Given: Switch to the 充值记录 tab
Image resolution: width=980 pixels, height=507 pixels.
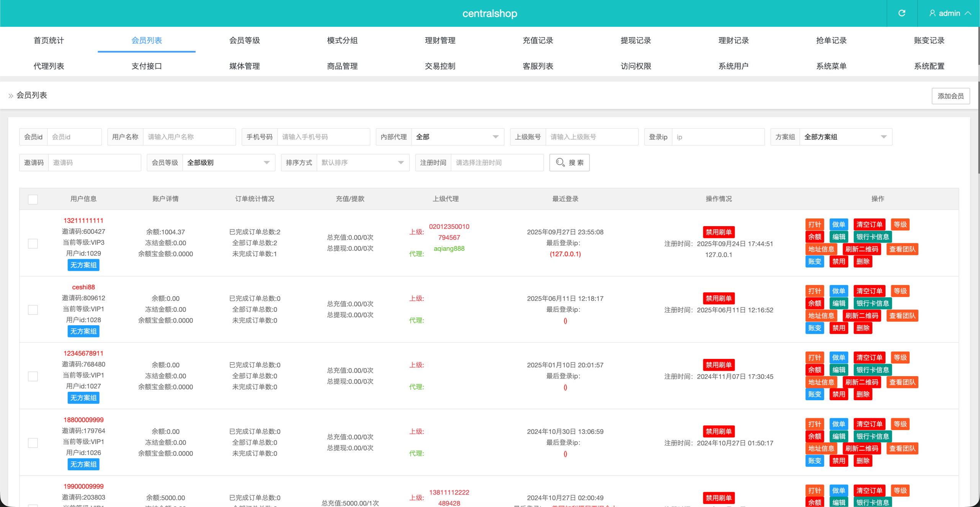Looking at the screenshot, I should 538,41.
